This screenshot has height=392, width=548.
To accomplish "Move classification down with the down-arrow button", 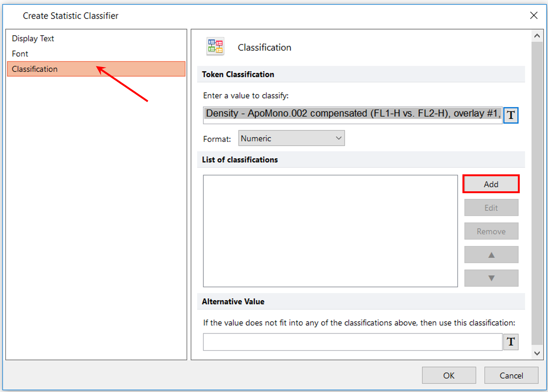I will point(491,278).
